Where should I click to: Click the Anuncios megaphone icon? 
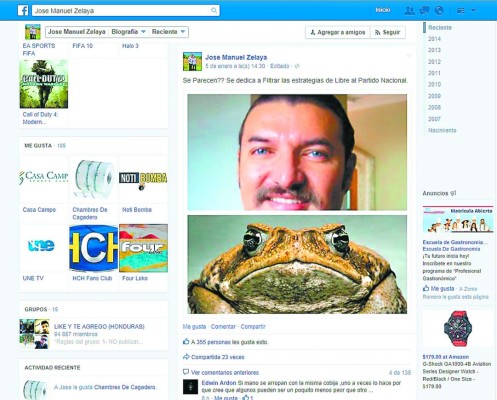pos(453,193)
